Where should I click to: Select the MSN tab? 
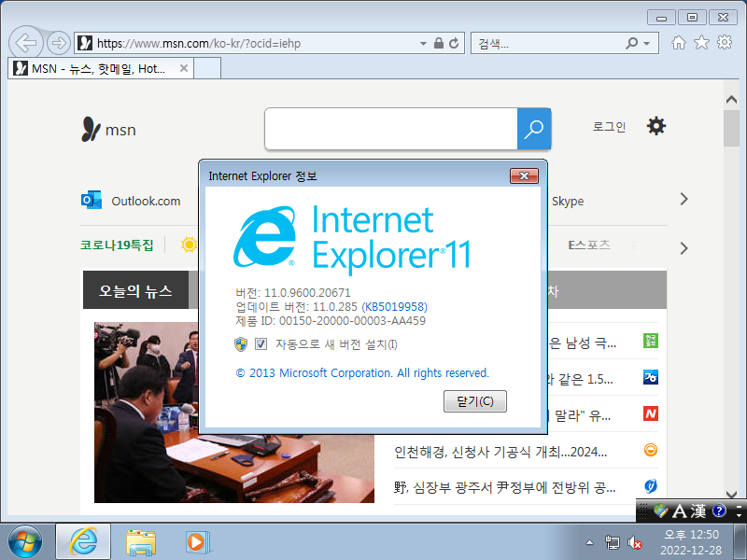coord(98,68)
